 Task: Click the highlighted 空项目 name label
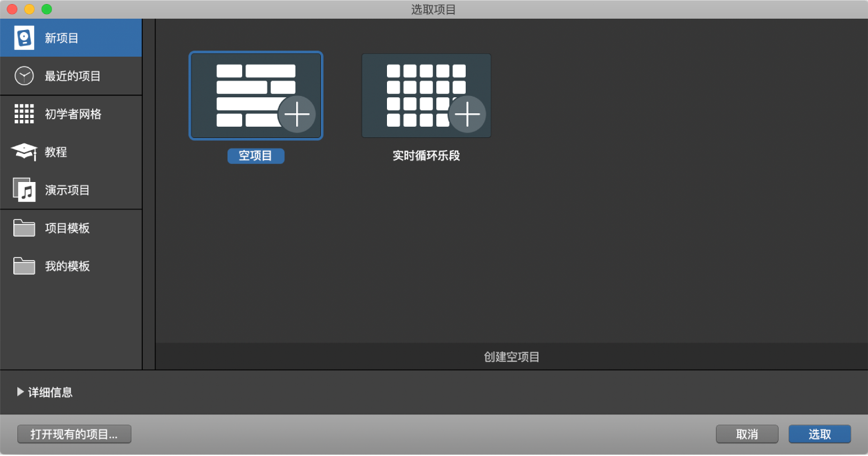coord(256,155)
